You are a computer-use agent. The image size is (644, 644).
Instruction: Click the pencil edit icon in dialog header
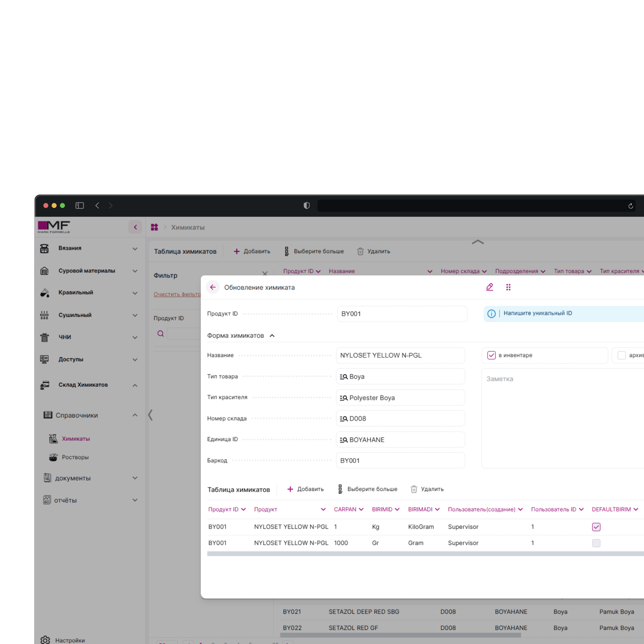point(489,287)
